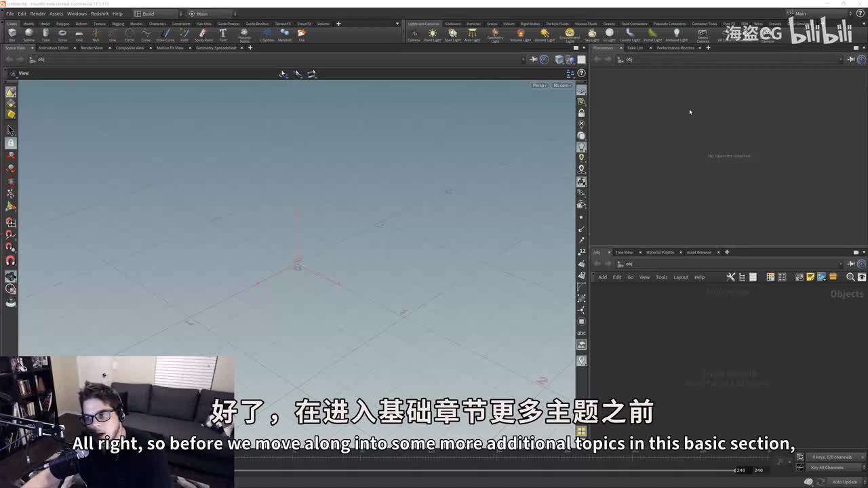Select the File shelf tool

(302, 35)
